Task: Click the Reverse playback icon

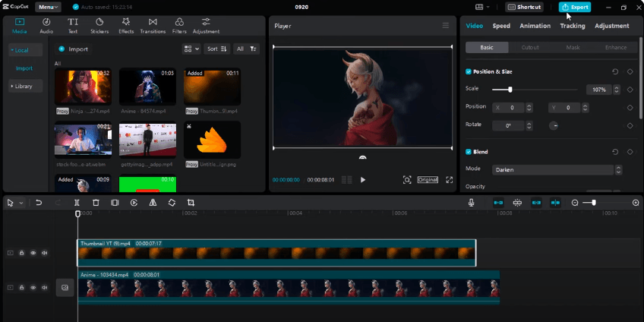Action: 134,203
